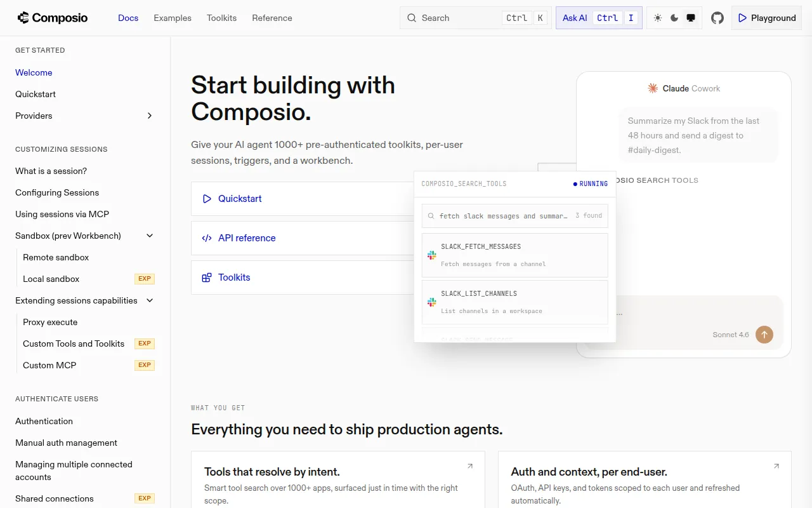Open Remote sandbox page
The height and width of the screenshot is (508, 812).
pyautogui.click(x=56, y=257)
